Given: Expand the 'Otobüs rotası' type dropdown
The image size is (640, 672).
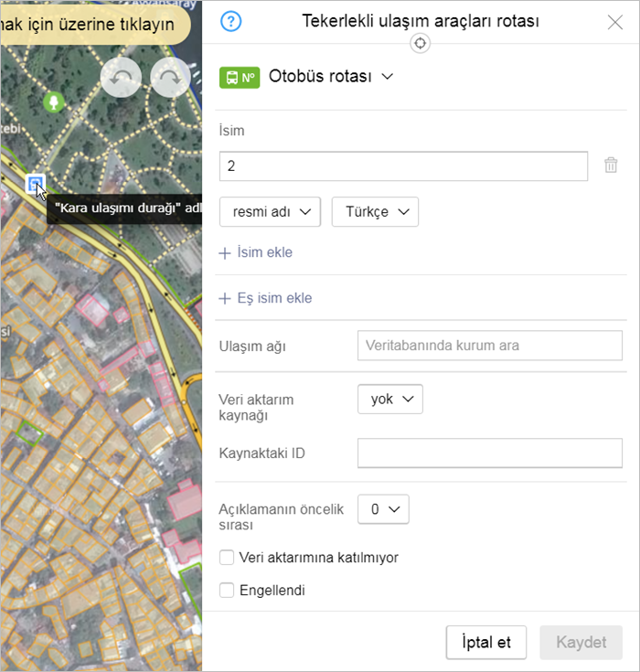Looking at the screenshot, I should 330,77.
